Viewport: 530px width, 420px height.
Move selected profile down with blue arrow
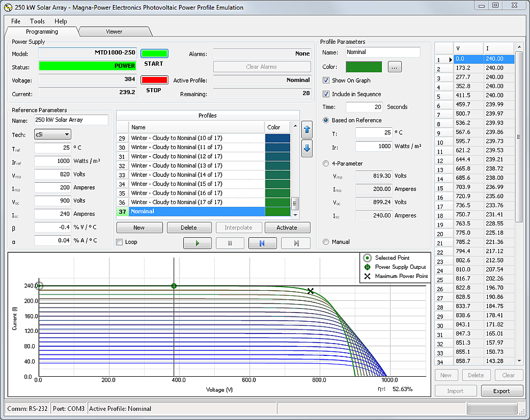click(307, 149)
